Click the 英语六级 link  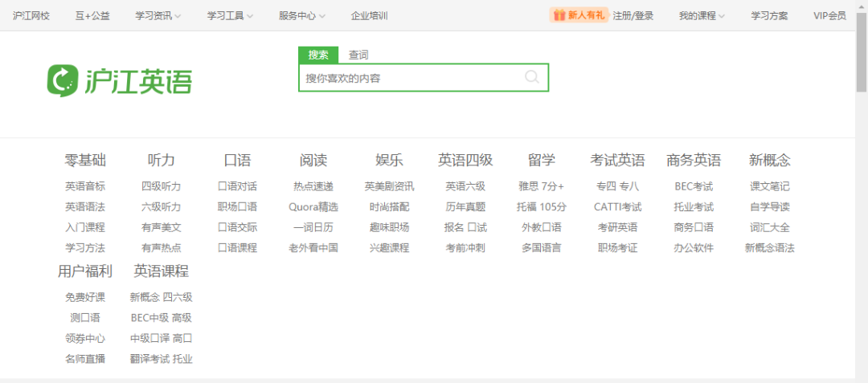[465, 186]
